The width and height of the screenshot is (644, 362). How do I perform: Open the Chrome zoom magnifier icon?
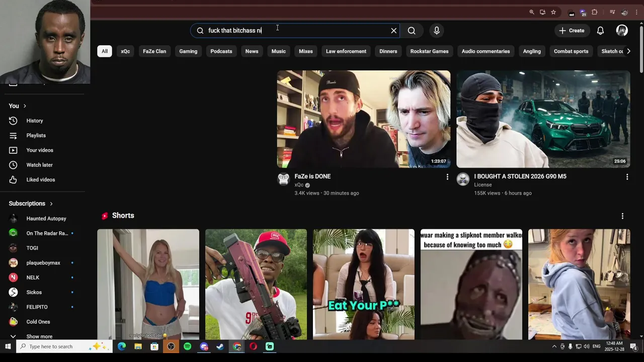coord(532,12)
